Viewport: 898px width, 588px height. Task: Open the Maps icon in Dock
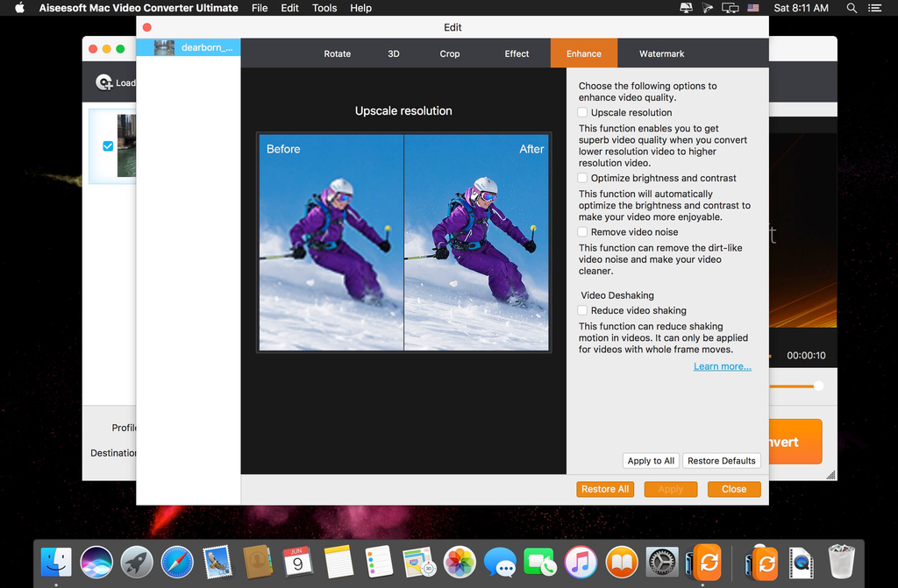418,561
